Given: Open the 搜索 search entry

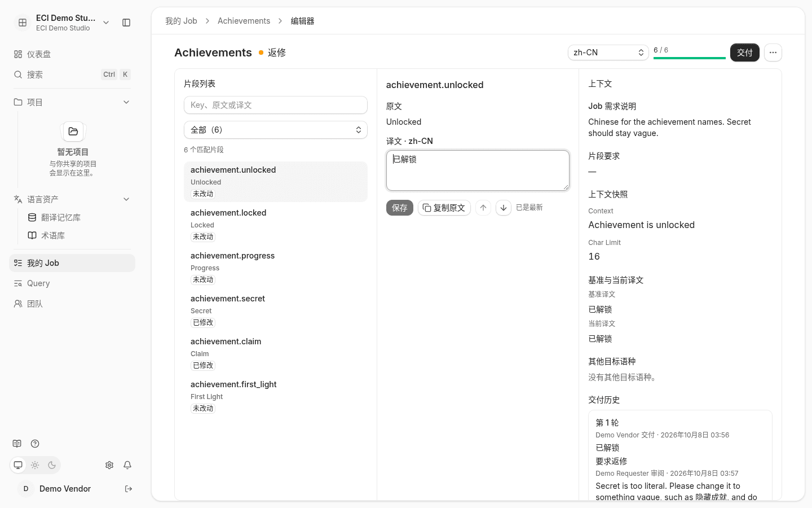Looking at the screenshot, I should [x=72, y=75].
